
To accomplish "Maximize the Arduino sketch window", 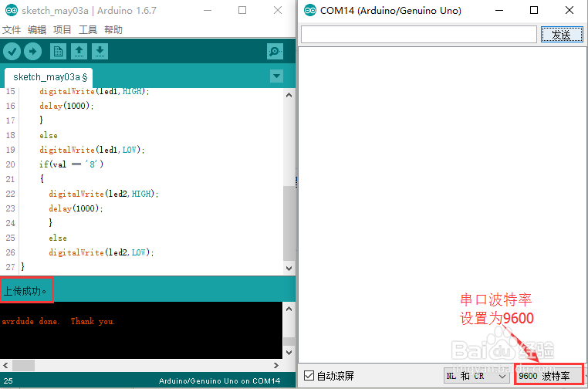I will click(x=242, y=11).
